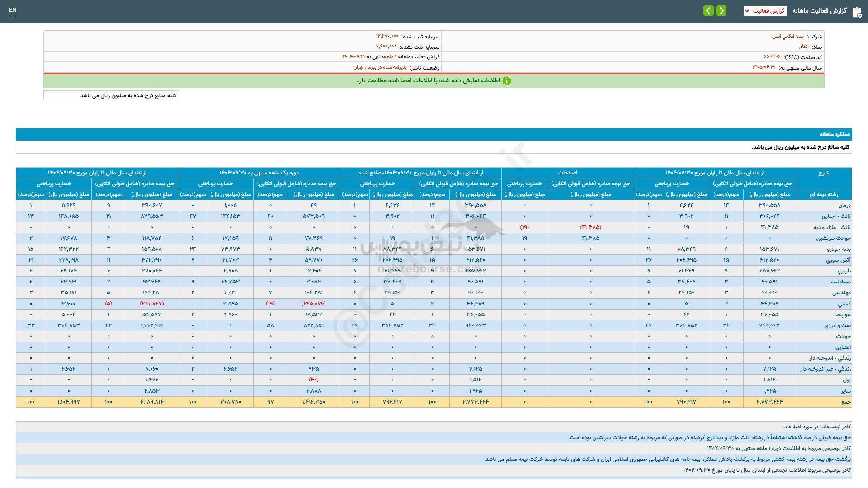Click the green right-arrow navigation button
The height and width of the screenshot is (488, 868).
pos(721,11)
